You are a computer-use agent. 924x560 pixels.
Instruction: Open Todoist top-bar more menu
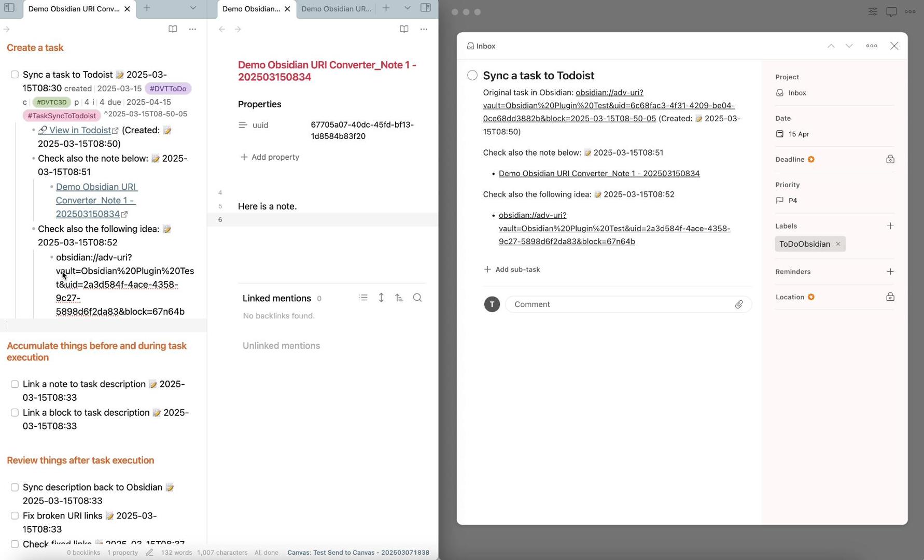910,11
